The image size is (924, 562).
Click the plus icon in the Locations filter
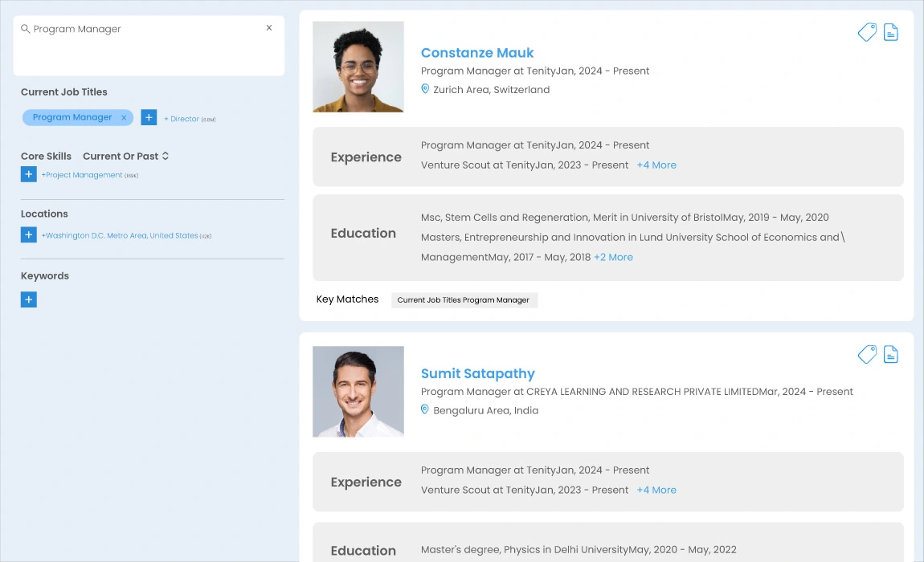point(28,234)
